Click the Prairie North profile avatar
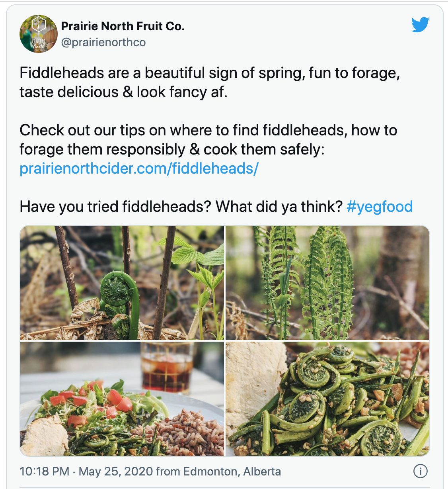 39,34
